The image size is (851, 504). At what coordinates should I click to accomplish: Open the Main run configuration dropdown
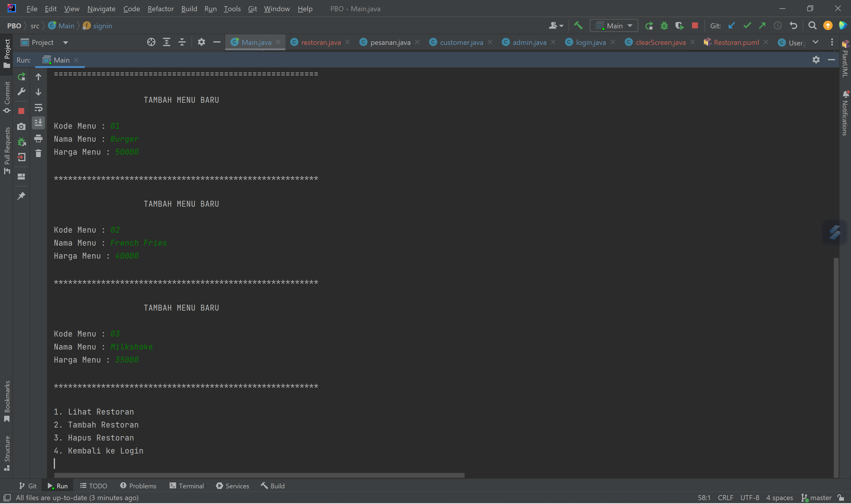(614, 26)
